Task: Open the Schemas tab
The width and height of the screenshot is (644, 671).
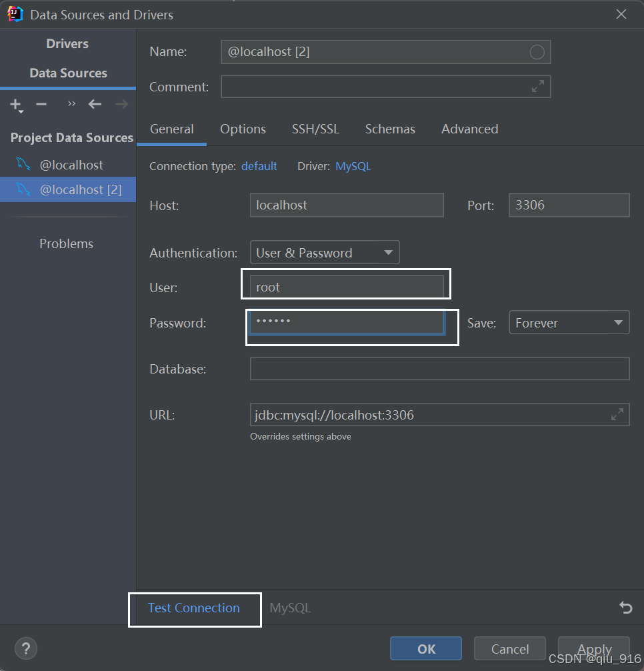Action: point(390,129)
